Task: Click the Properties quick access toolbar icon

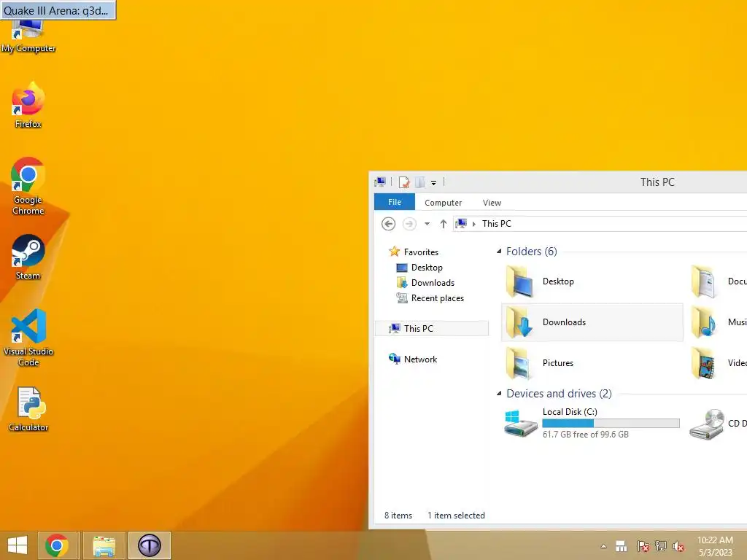Action: point(404,182)
